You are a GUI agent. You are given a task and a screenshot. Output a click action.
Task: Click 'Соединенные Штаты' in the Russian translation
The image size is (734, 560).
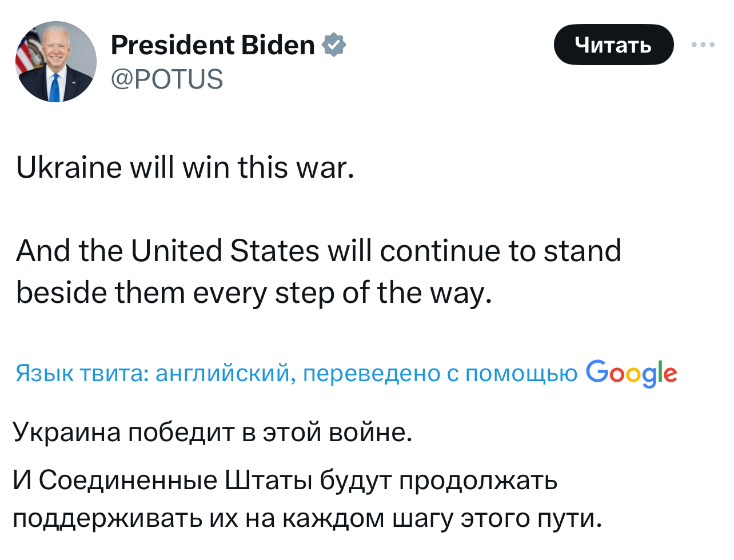click(x=175, y=480)
